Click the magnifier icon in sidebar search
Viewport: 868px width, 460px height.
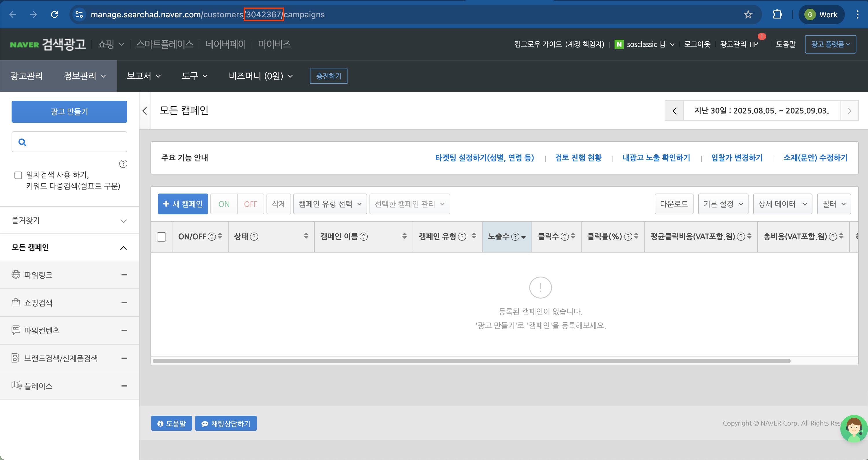click(22, 142)
